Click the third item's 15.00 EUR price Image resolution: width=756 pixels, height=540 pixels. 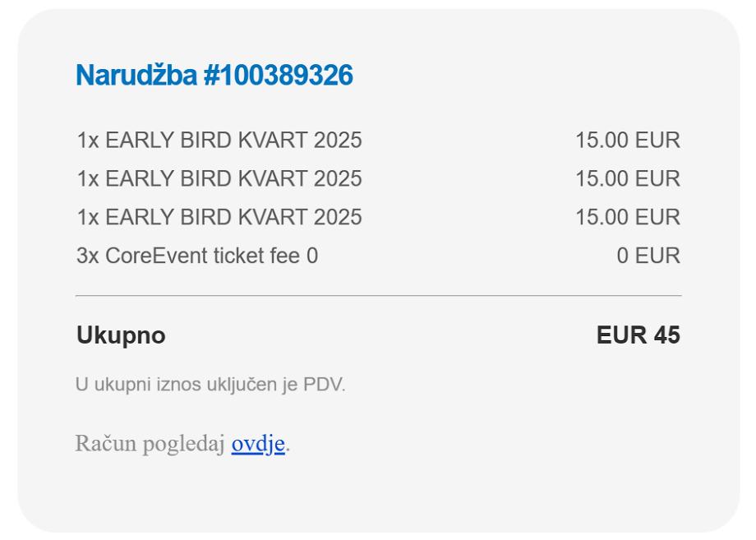point(627,218)
